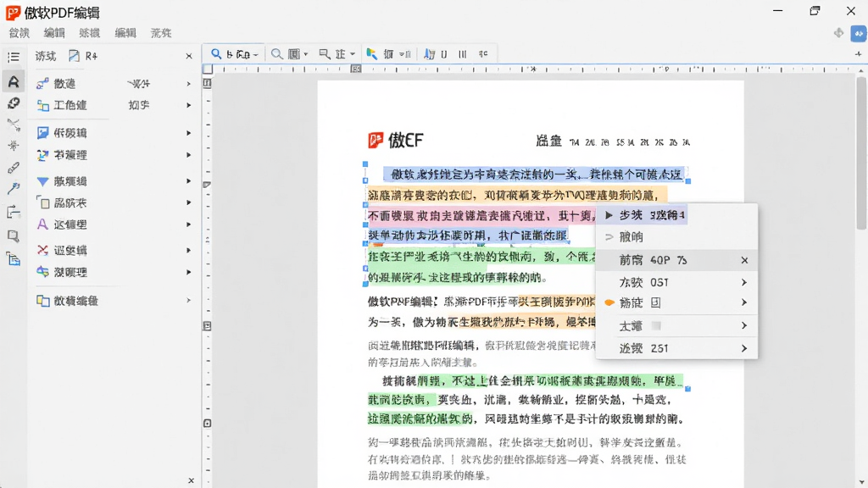Image resolution: width=868 pixels, height=488 pixels.
Task: Click the overlapping squares icon at panel bottom
Action: [42, 301]
